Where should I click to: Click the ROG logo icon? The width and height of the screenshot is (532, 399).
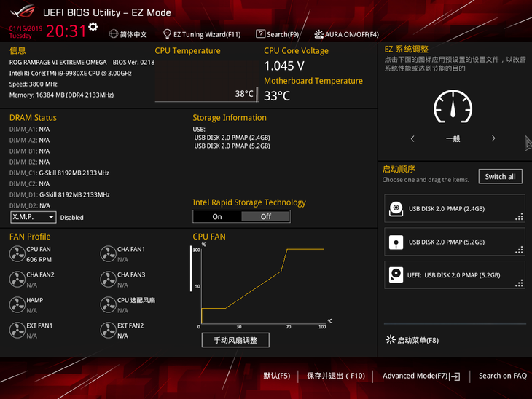pos(23,12)
